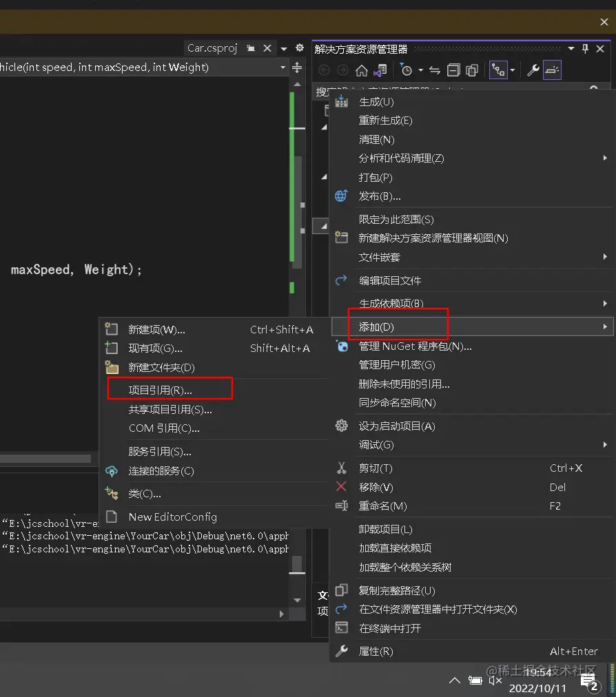Toggle the file nesting tree view icon
The width and height of the screenshot is (616, 697).
click(498, 70)
